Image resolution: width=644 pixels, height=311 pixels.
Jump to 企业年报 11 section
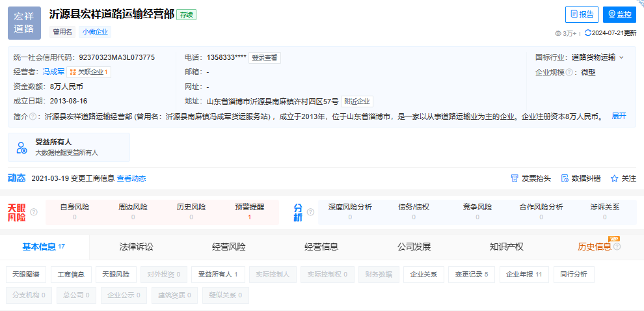[x=524, y=275]
